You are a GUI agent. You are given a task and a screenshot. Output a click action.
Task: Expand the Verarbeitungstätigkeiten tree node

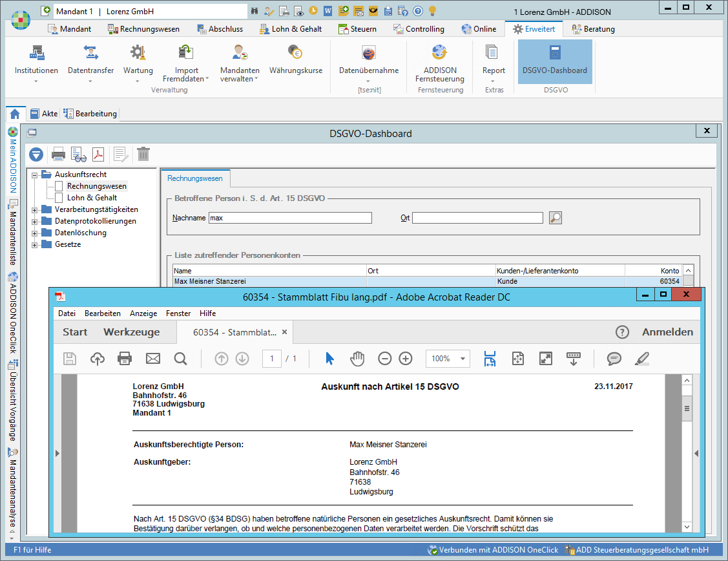coord(35,209)
